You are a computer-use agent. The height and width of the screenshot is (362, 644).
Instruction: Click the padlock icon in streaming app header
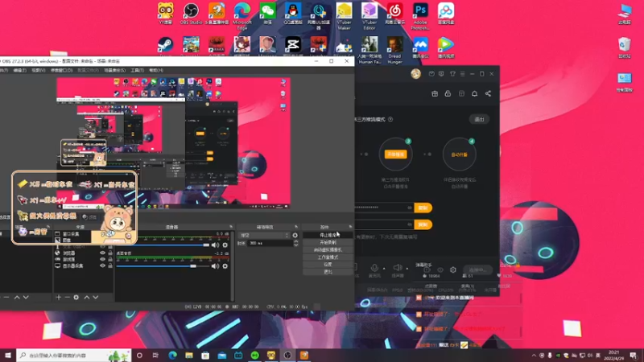[x=448, y=93]
